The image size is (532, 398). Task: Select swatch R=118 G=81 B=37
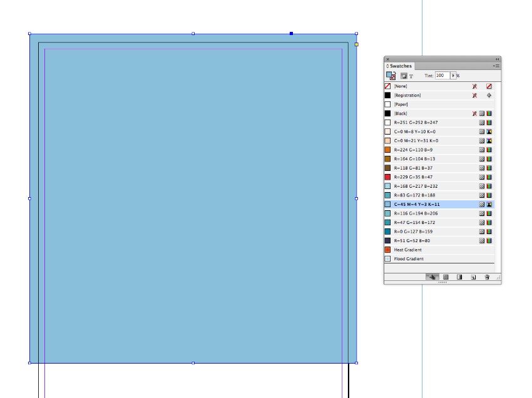439,168
